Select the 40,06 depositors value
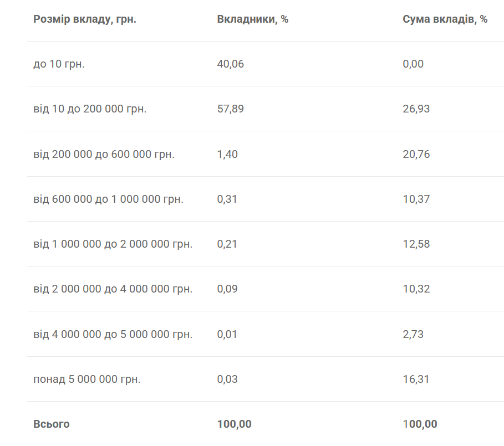This screenshot has height=446, width=504. [230, 64]
